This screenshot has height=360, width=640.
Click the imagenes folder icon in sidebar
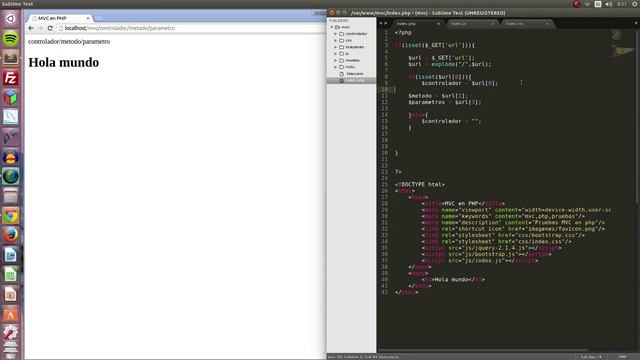pos(342,47)
